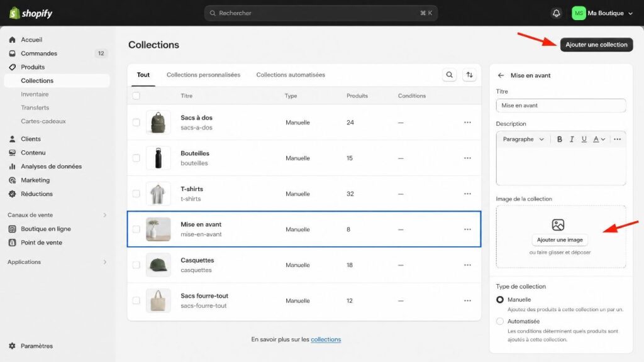The width and height of the screenshot is (644, 362).
Task: Follow the collections help link
Action: [x=326, y=339]
